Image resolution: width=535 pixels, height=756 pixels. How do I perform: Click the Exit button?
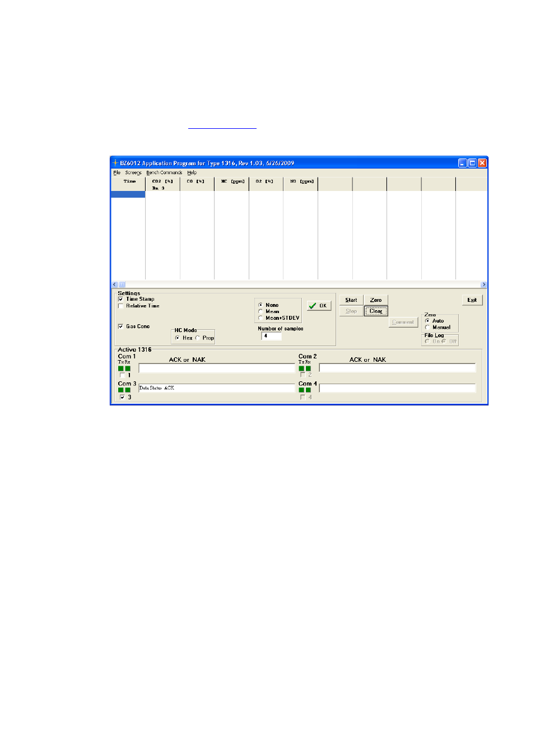[x=472, y=300]
